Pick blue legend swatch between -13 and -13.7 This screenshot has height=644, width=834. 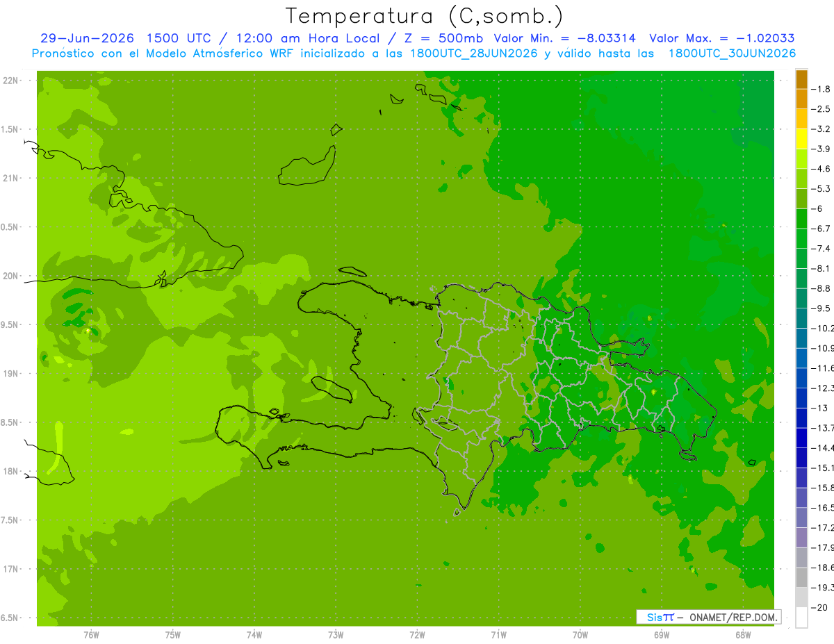click(801, 418)
